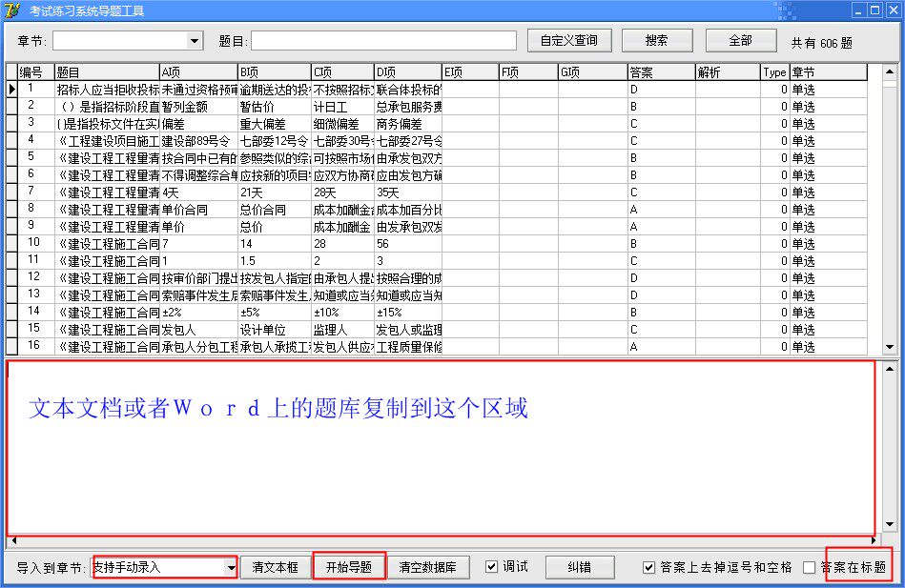Click the 纠错 error correction button
Screen dimensions: 905x588
(x=579, y=567)
